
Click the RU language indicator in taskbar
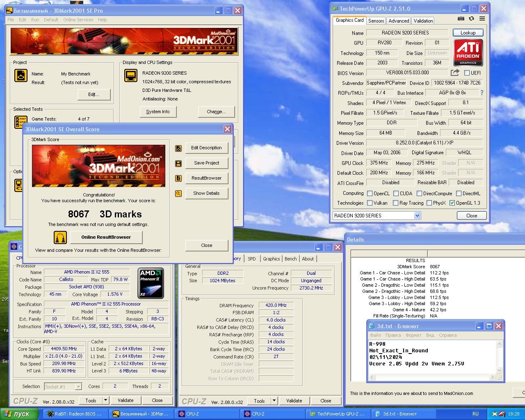click(x=475, y=414)
